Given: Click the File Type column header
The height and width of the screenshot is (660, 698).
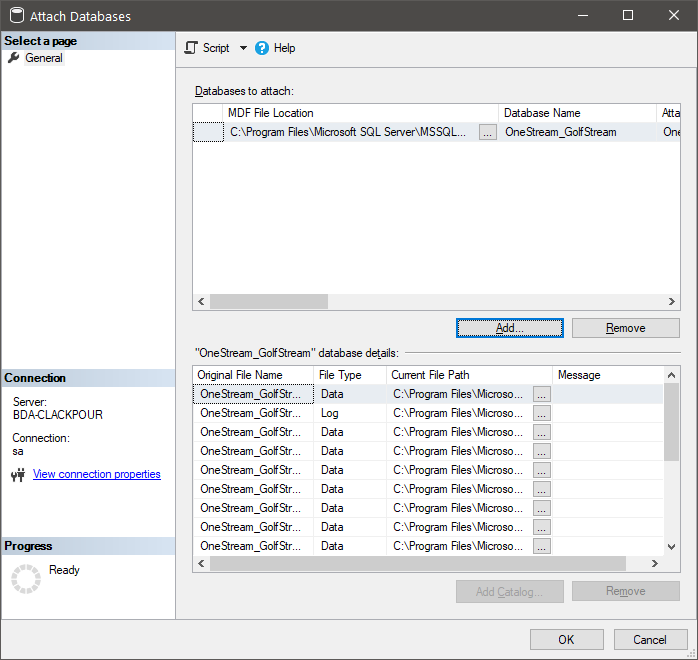Looking at the screenshot, I should (x=350, y=375).
